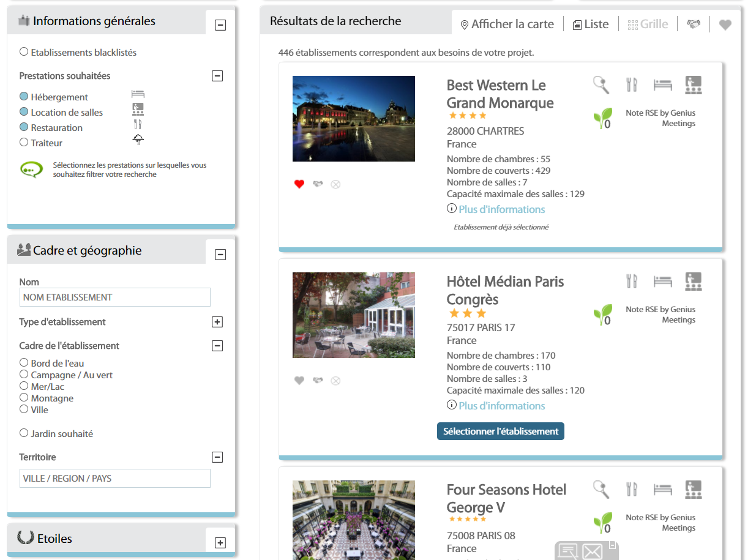Click the handshake icon under Best Western photo
The height and width of the screenshot is (560, 756).
coord(317,184)
